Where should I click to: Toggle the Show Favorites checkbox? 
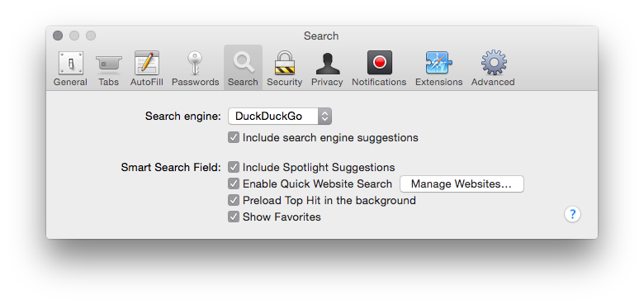234,217
